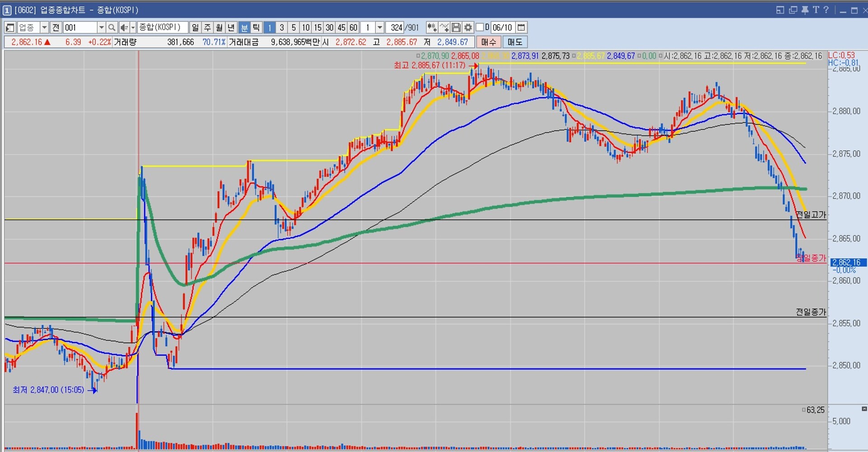The image size is (868, 452).
Task: Click the T font size icon in title bar
Action: [x=816, y=10]
